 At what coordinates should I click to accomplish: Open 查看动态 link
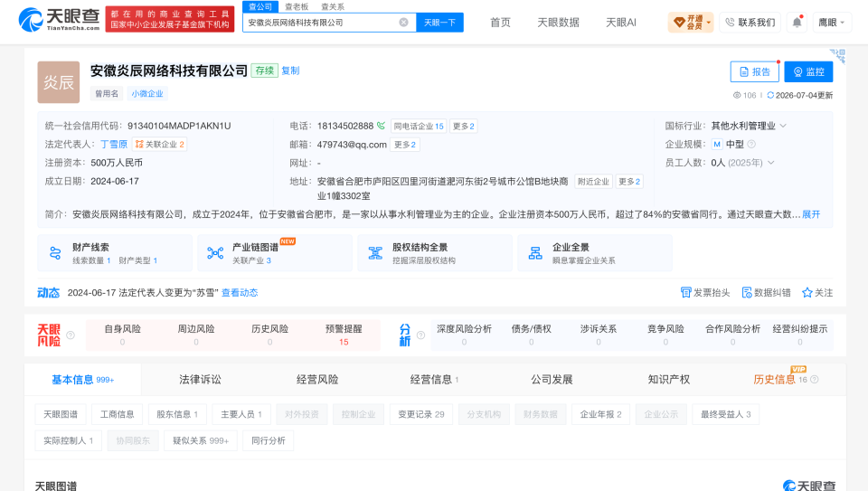(239, 292)
